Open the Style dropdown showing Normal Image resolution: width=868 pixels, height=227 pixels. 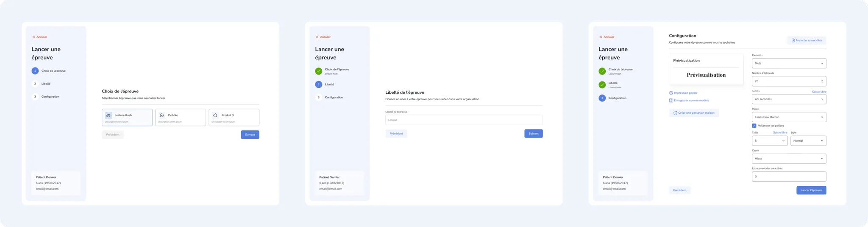pos(808,141)
